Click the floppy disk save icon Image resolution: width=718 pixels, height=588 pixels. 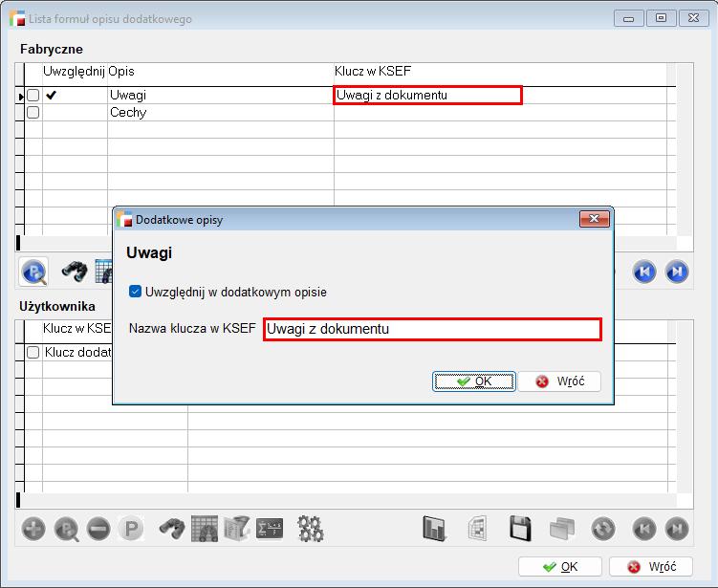(520, 529)
